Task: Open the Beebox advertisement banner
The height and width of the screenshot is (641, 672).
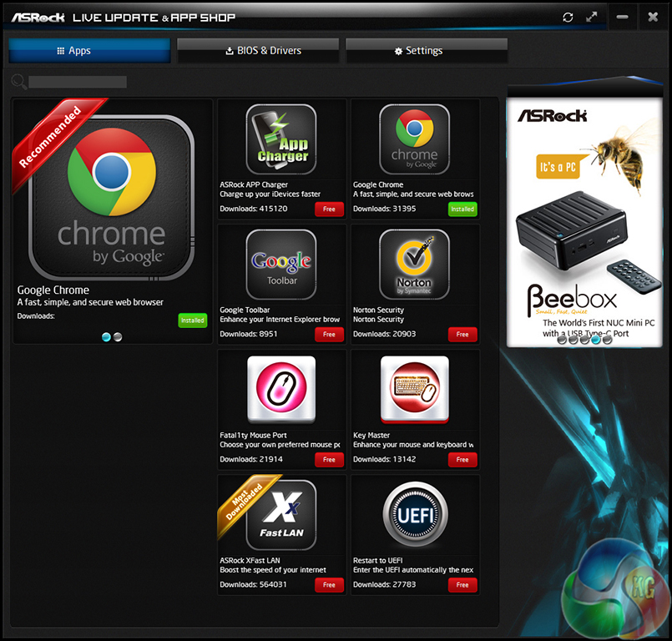Action: coord(584,222)
